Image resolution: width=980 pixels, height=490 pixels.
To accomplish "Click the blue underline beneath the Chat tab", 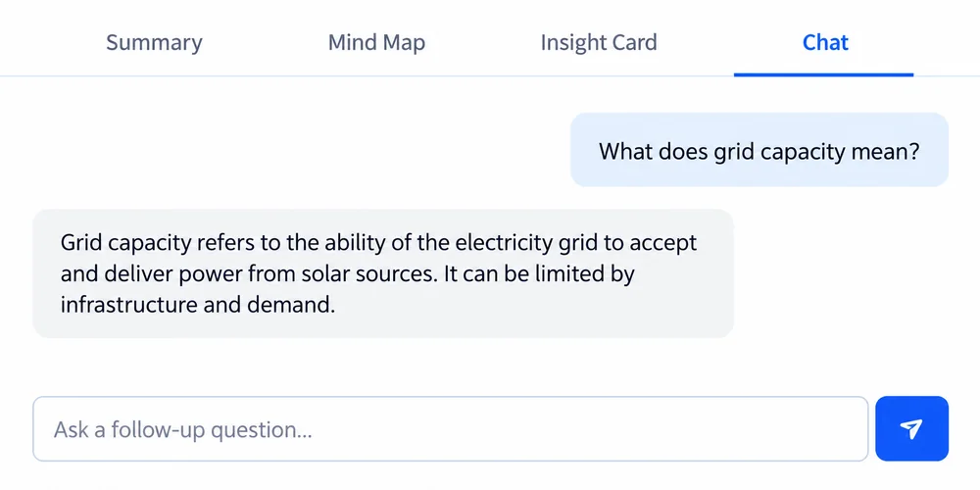I will tap(824, 74).
